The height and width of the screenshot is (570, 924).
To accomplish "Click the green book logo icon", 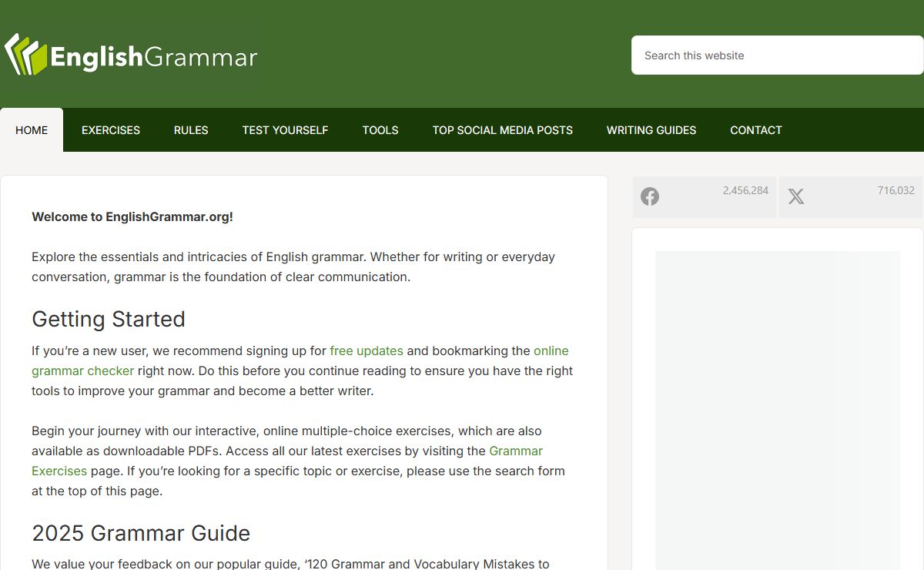I will [x=26, y=55].
